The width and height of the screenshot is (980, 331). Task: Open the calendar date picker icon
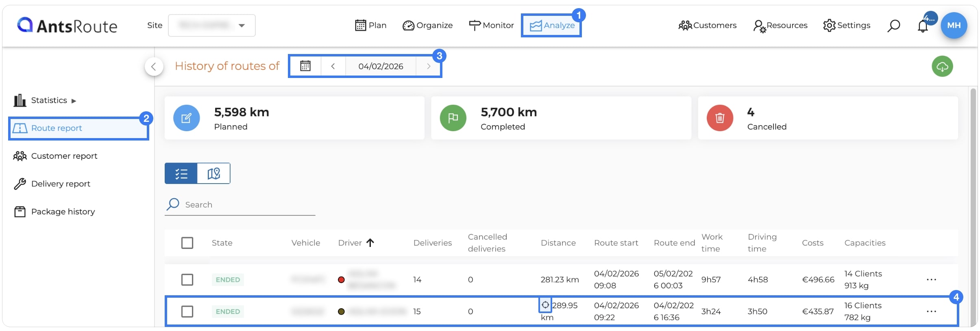[305, 66]
